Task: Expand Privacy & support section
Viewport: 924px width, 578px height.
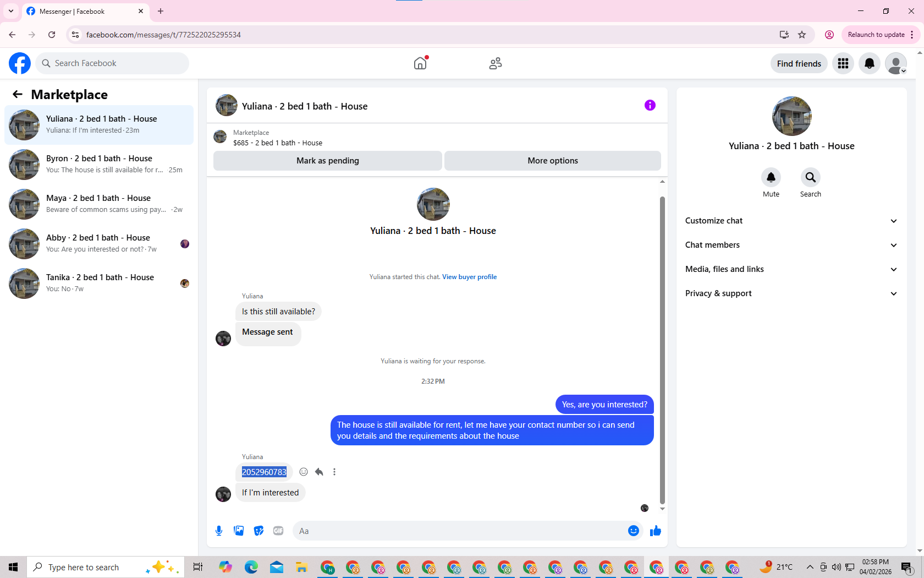Action: 791,293
